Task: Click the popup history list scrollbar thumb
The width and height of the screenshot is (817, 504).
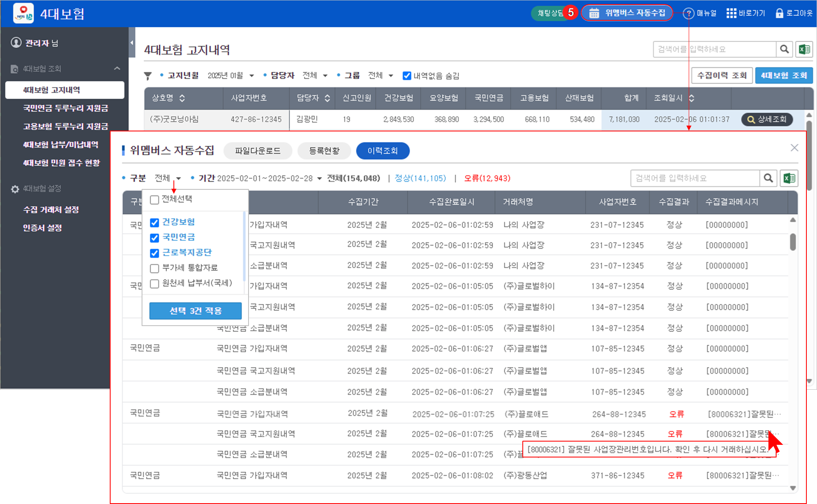Action: pyautogui.click(x=793, y=242)
